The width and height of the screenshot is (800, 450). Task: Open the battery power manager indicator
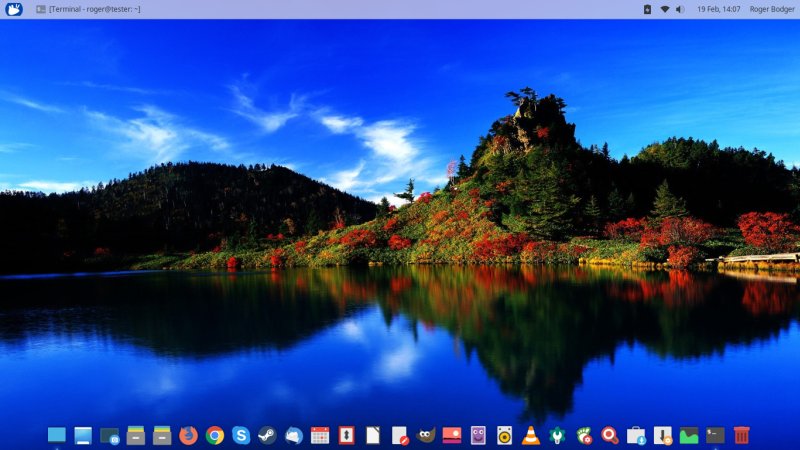tap(647, 9)
